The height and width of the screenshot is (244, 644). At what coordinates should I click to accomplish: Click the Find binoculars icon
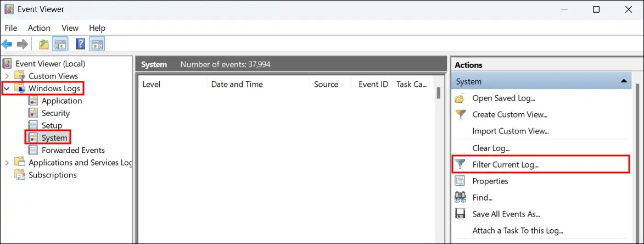tap(461, 197)
